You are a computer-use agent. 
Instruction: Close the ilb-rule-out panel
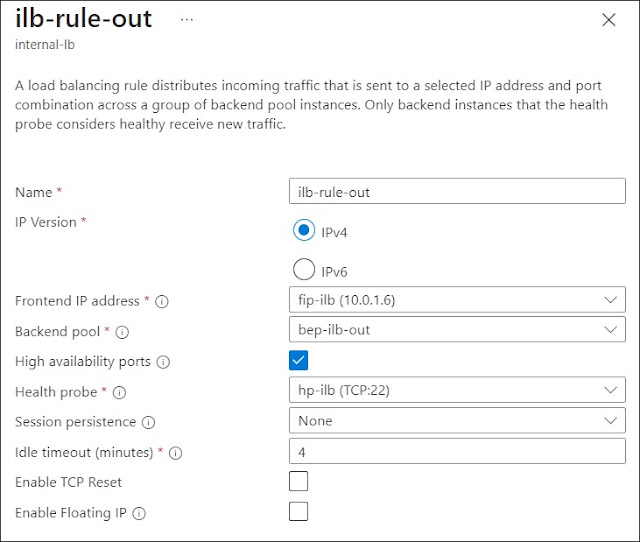click(x=608, y=20)
